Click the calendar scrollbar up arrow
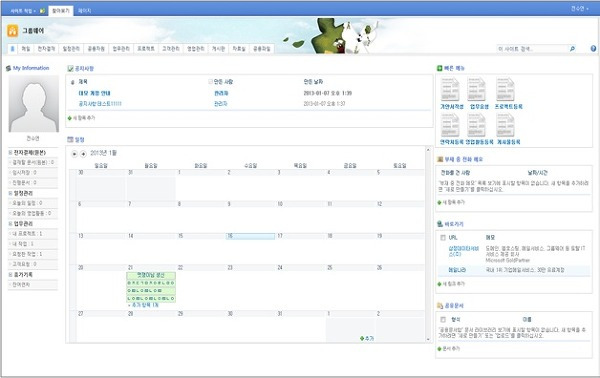The height and width of the screenshot is (378, 600). pyautogui.click(x=428, y=150)
